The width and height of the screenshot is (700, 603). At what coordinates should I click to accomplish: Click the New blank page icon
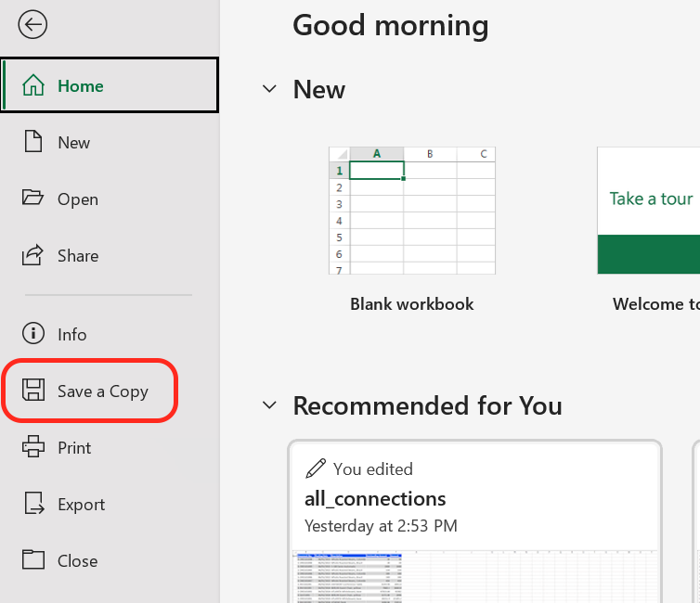coord(33,142)
